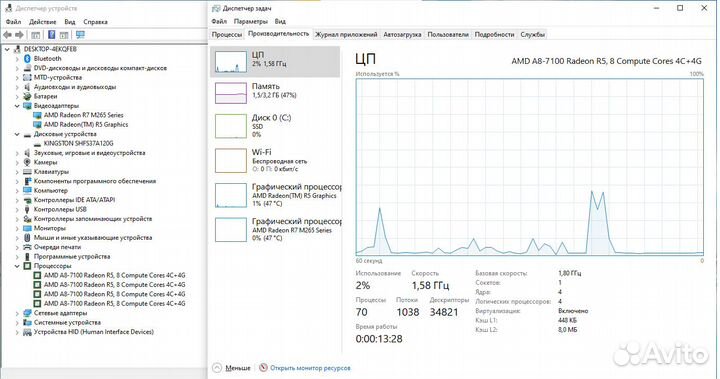
Task: Select Контроллеры USB icon
Action: coord(27,209)
